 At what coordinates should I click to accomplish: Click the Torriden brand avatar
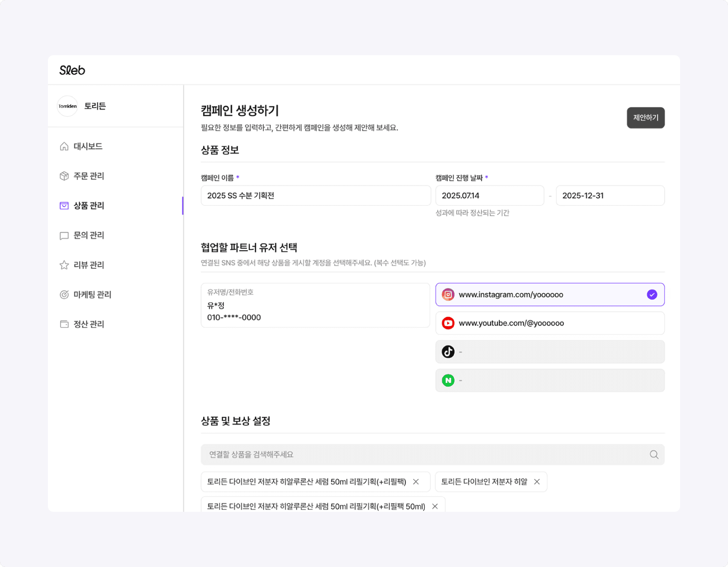pos(68,106)
